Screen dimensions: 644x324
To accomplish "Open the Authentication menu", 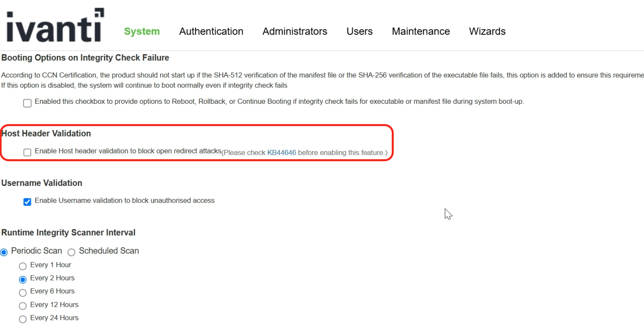I will [211, 32].
